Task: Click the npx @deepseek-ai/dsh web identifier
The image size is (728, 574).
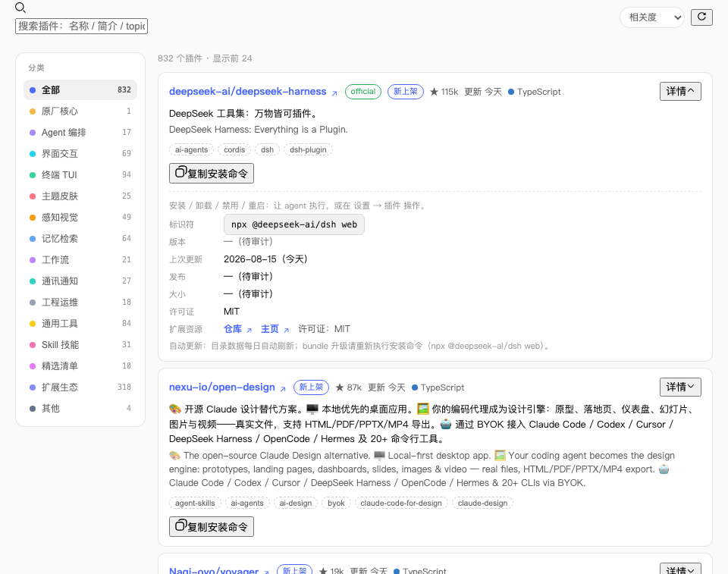Action: point(294,224)
